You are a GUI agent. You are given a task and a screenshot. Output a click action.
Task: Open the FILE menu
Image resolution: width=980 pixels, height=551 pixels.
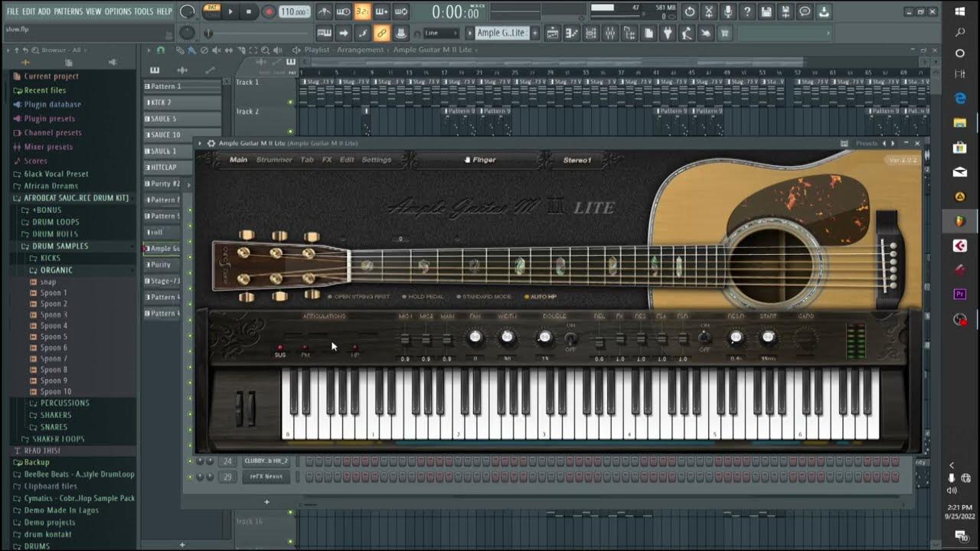pos(12,11)
